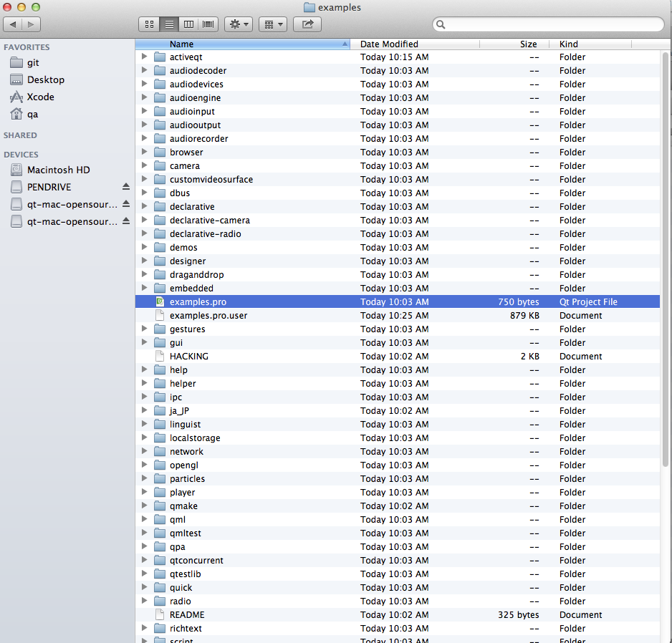The image size is (672, 643).
Task: Open Xcode from the sidebar favorites
Action: click(40, 97)
